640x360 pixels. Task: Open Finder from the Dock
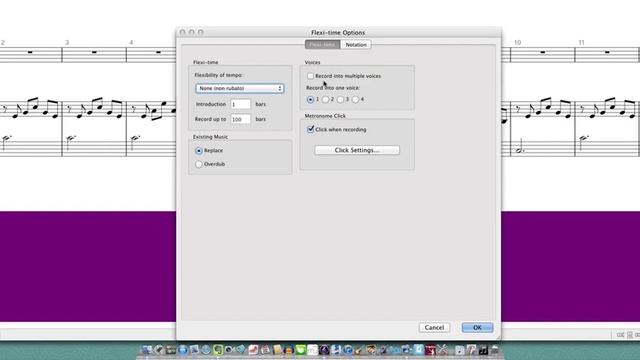(147, 350)
